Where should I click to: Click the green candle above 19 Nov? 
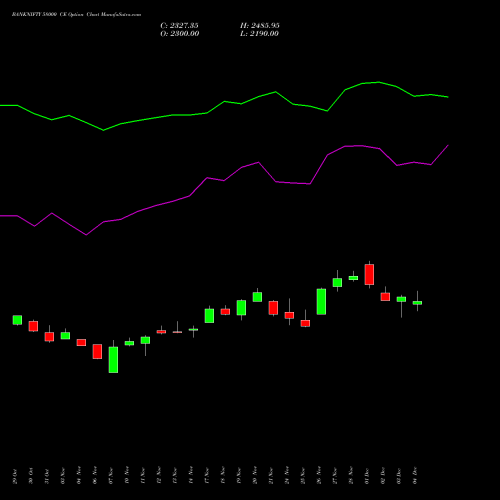(x=241, y=308)
